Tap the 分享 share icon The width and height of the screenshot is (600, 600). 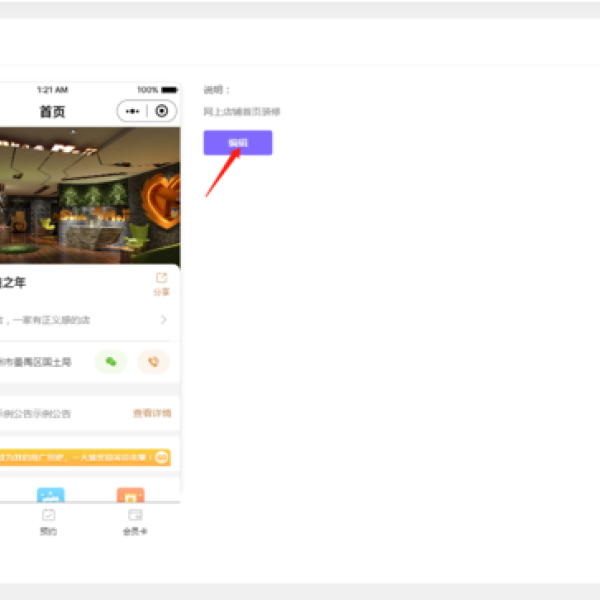pyautogui.click(x=161, y=284)
